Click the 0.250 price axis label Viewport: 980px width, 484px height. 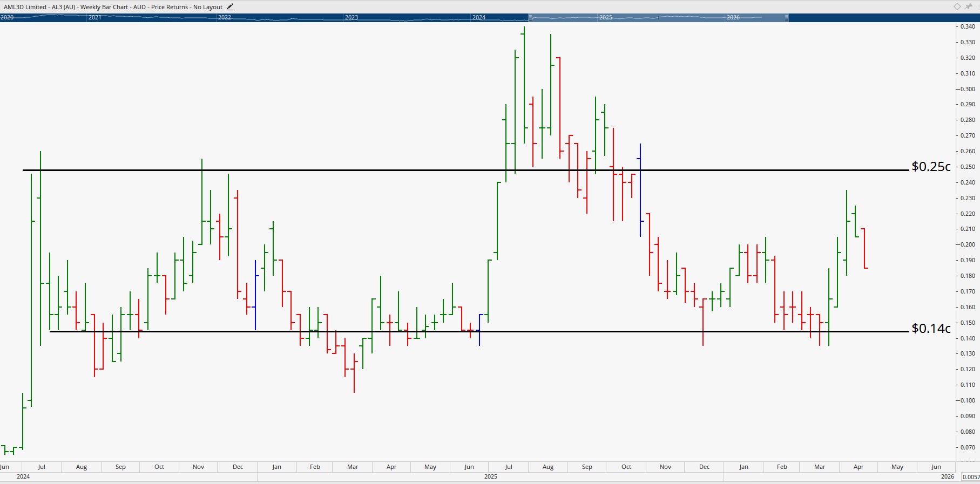[968, 167]
